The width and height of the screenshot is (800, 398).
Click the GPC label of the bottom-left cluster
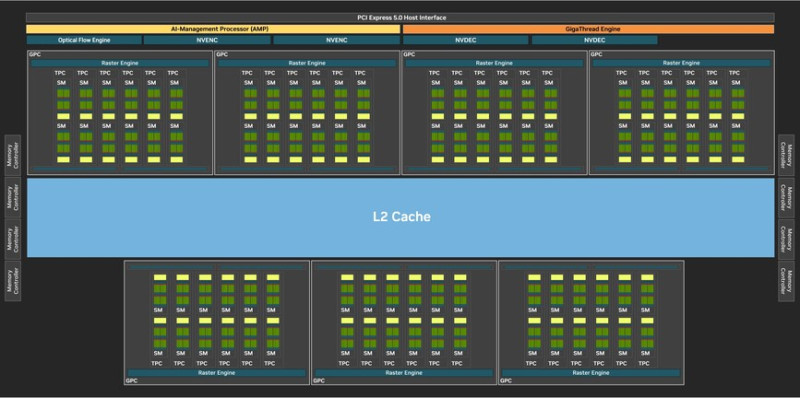pyautogui.click(x=131, y=381)
